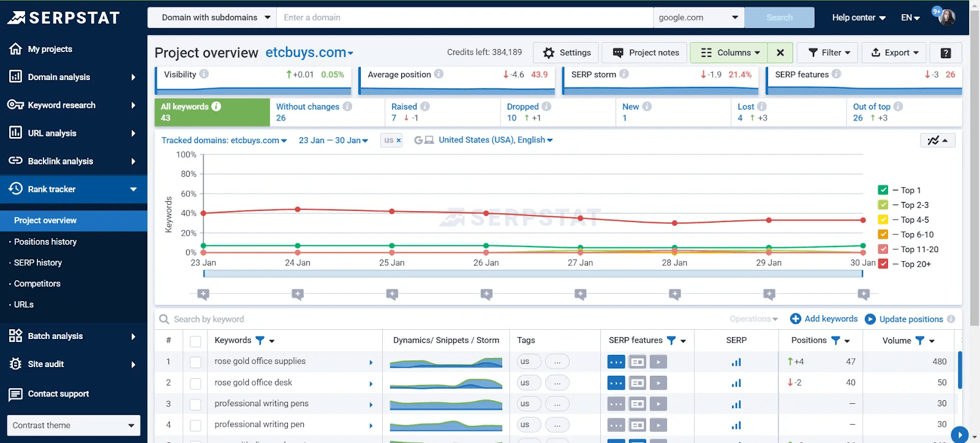The height and width of the screenshot is (443, 980).
Task: Open google.com search engine dropdown
Action: 698,17
